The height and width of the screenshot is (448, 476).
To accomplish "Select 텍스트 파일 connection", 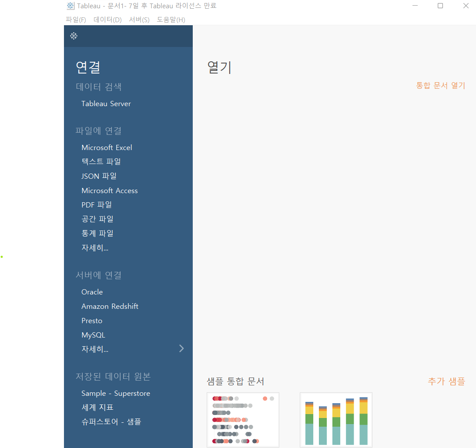I will pos(101,161).
